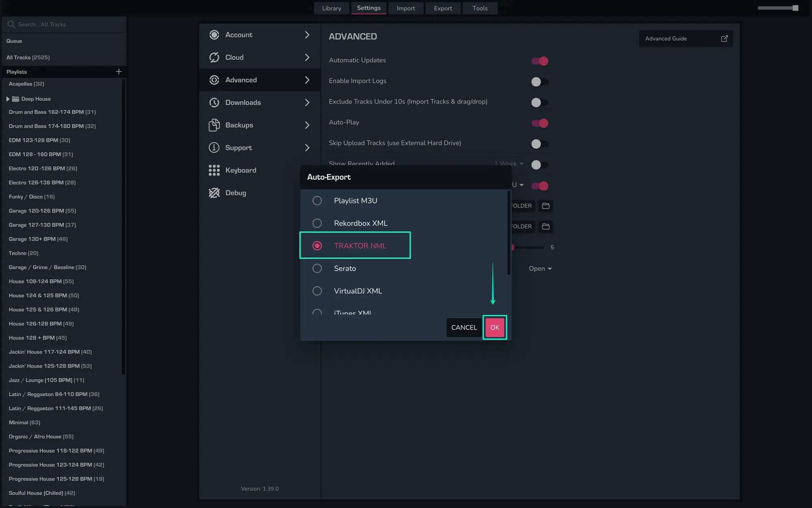Click the Backups documents icon
The width and height of the screenshot is (812, 508).
[214, 125]
